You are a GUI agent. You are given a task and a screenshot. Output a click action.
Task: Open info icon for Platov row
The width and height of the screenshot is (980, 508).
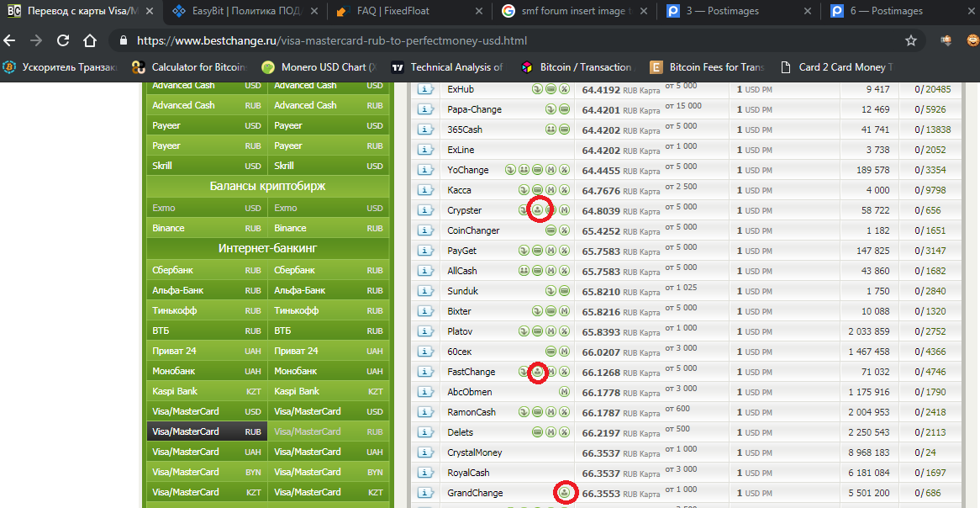coord(425,331)
